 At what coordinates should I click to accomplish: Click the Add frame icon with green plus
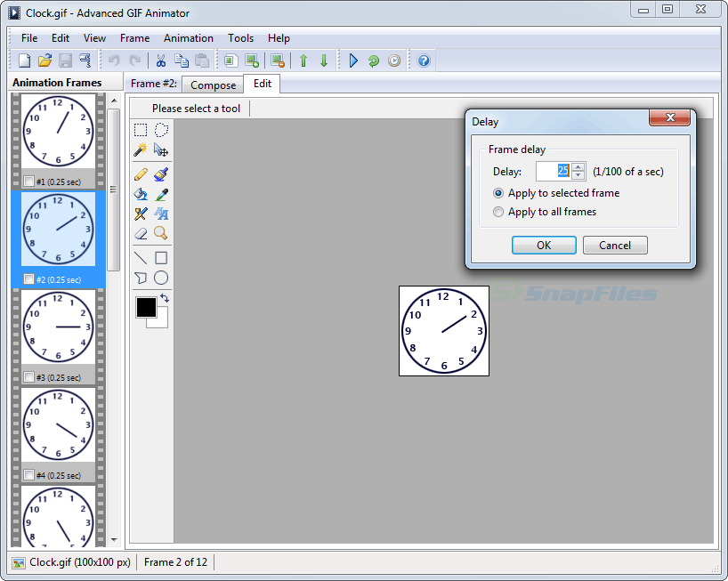coord(252,61)
